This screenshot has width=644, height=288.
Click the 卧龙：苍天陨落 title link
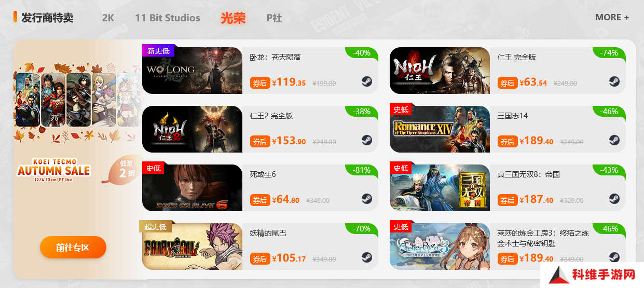[x=275, y=57]
